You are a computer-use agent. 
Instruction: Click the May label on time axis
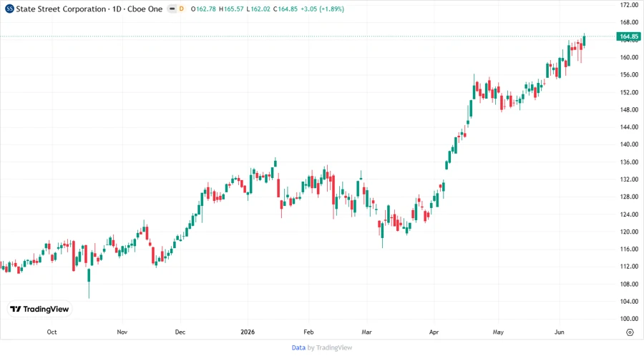(x=498, y=332)
